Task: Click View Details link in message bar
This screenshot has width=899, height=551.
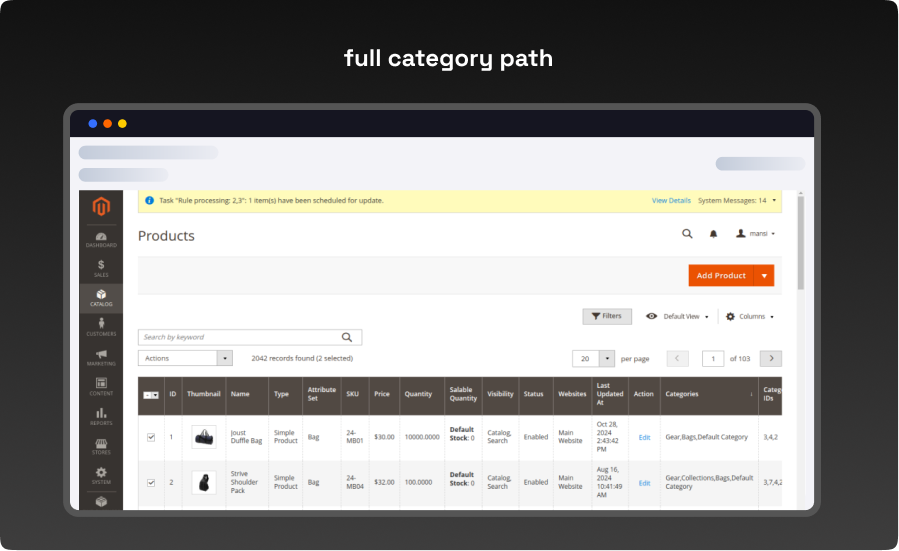Action: [671, 201]
